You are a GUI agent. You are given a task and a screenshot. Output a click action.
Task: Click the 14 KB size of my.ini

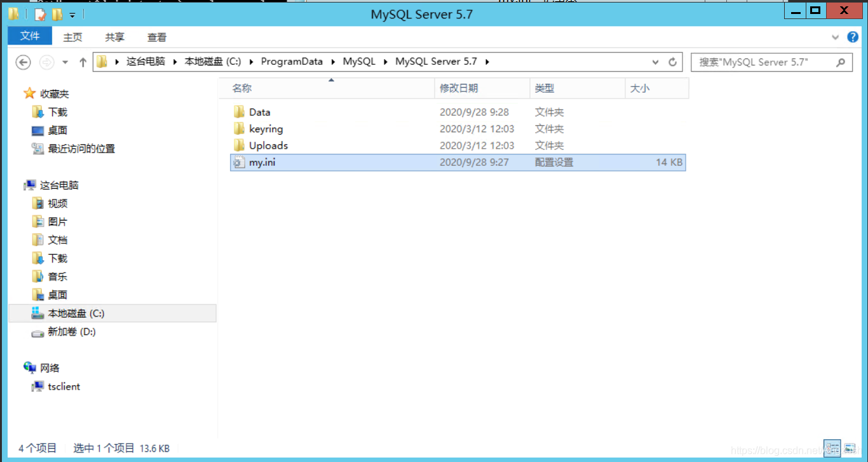click(669, 162)
